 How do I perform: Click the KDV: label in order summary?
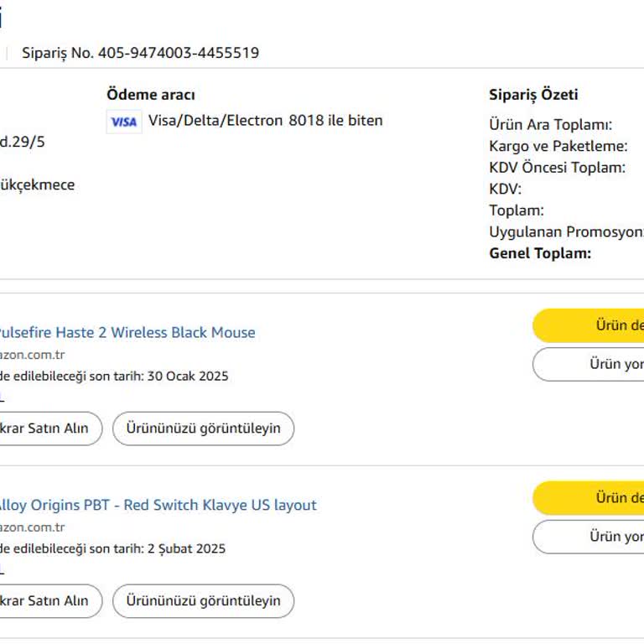click(x=505, y=189)
